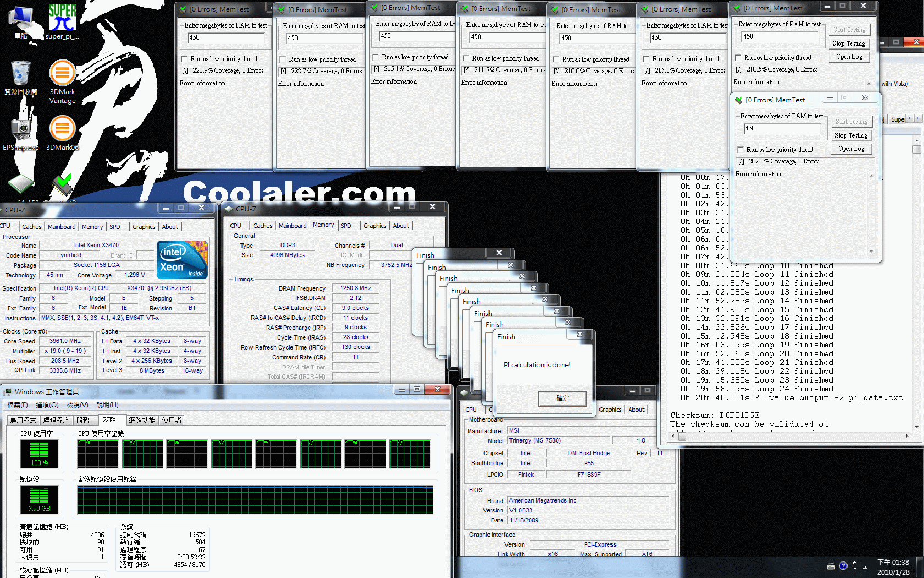This screenshot has height=578, width=924.
Task: Tick low priority checkbox in 213.0% MemTest window
Action: click(647, 59)
